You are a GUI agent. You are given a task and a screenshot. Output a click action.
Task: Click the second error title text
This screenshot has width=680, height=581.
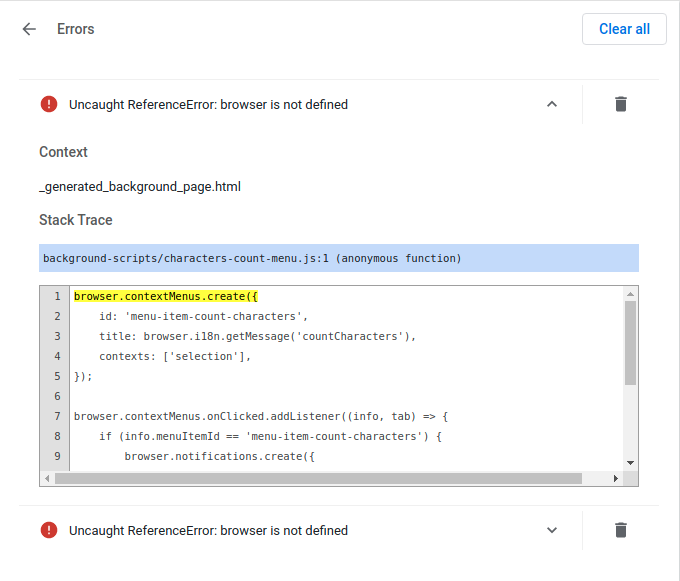coord(208,530)
